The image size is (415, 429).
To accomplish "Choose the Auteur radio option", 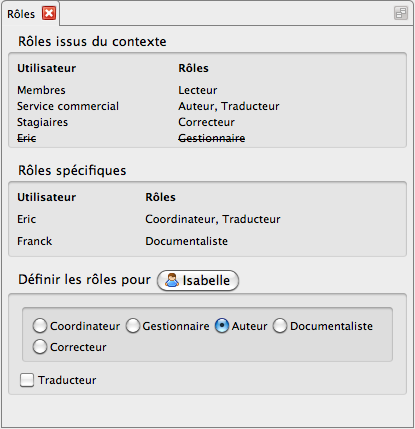I will click(x=222, y=326).
